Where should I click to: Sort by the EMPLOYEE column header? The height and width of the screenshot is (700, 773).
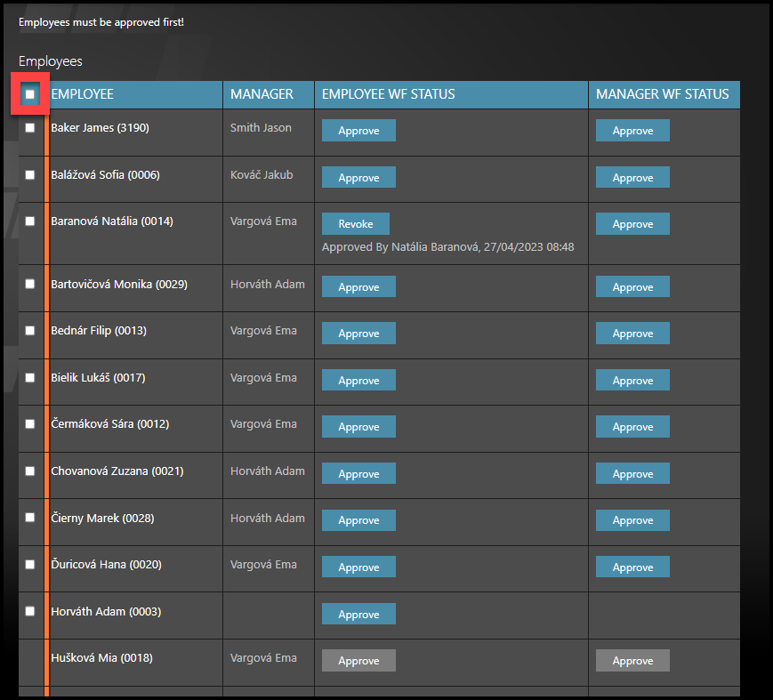83,94
